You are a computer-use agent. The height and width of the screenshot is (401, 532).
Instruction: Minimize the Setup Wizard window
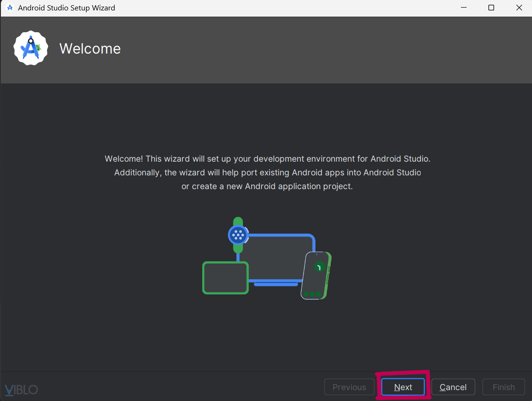click(463, 8)
